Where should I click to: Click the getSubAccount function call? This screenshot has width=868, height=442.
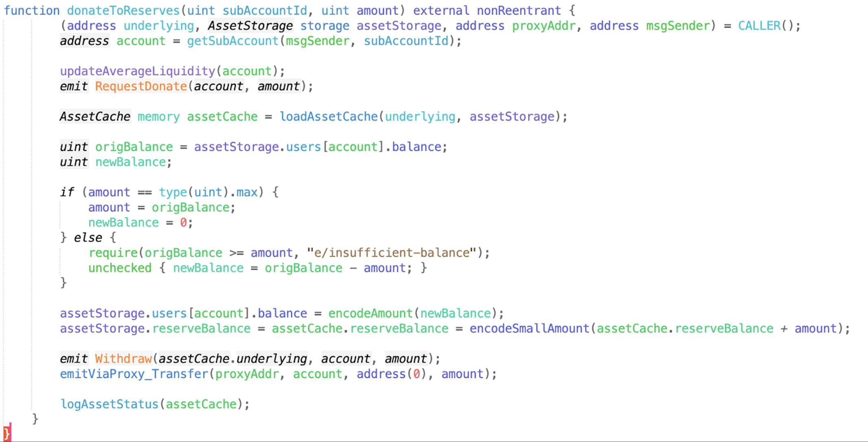232,41
